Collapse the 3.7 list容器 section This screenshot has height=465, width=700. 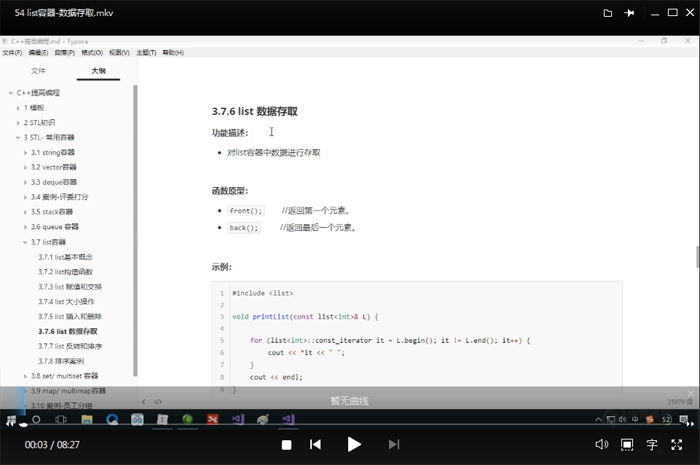[x=25, y=242]
